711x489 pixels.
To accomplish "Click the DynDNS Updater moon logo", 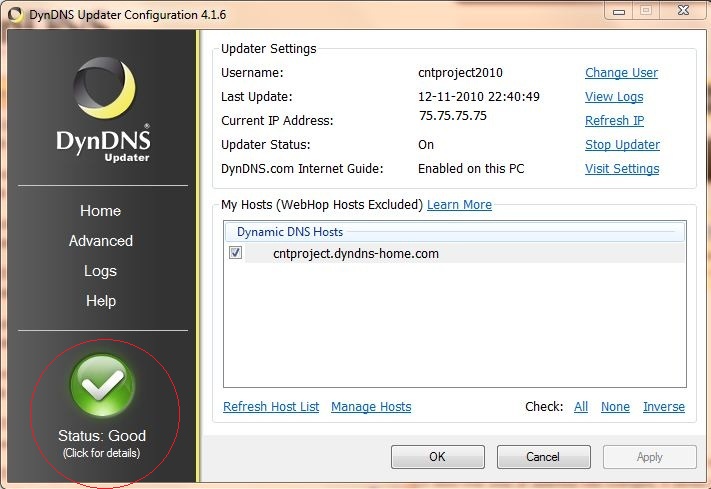I will tap(104, 88).
